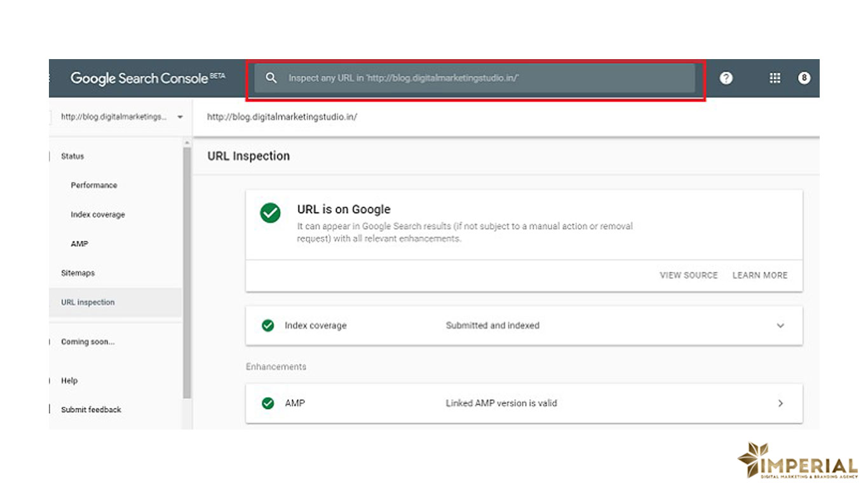Click the LEARN MORE link
Screen dimensions: 868x488
[759, 275]
